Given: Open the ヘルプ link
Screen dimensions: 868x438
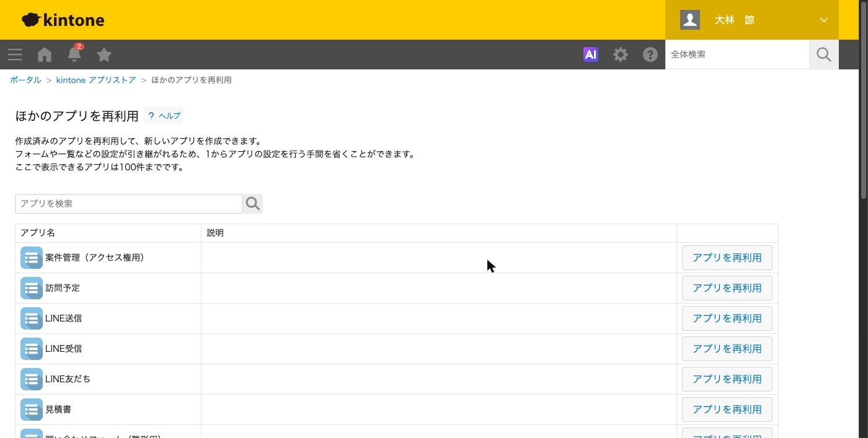Looking at the screenshot, I should click(164, 116).
